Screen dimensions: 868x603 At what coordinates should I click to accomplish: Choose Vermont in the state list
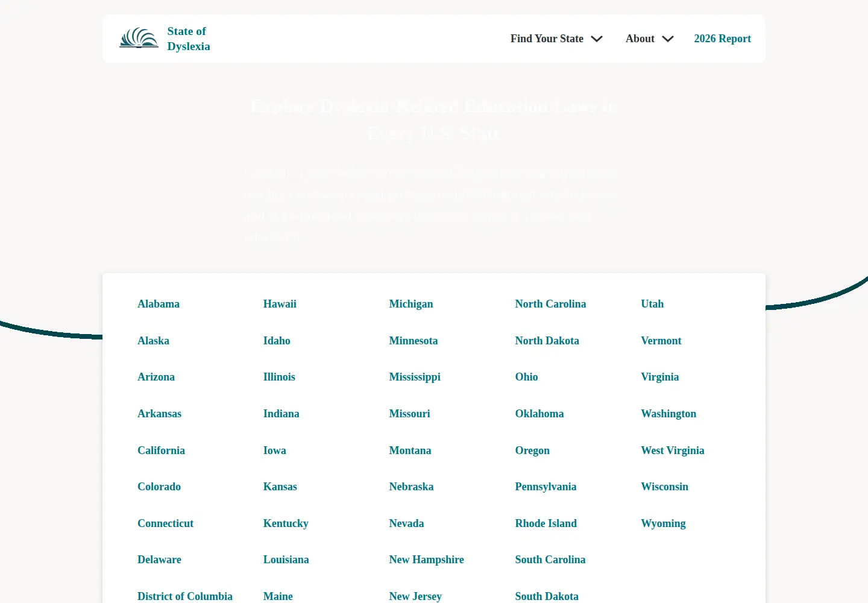tap(661, 341)
